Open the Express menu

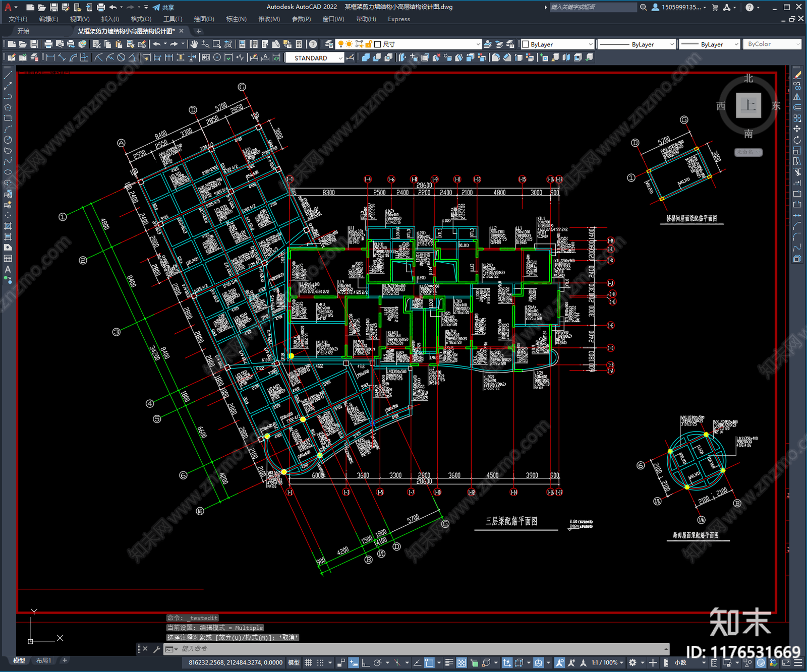(x=399, y=19)
